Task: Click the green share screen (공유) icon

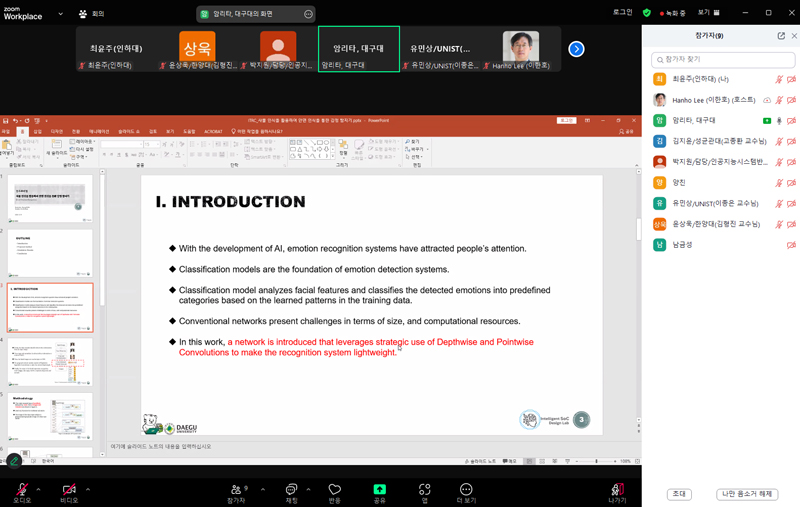Action: tap(380, 489)
